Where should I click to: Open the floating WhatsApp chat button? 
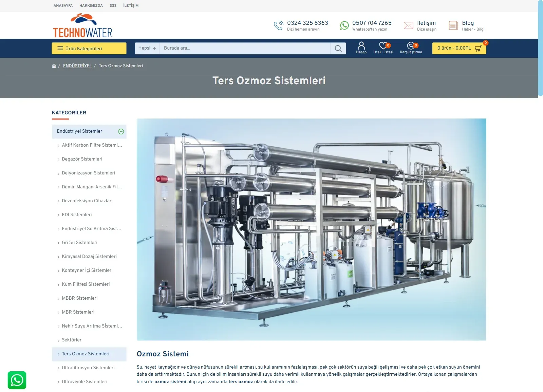coord(17,380)
